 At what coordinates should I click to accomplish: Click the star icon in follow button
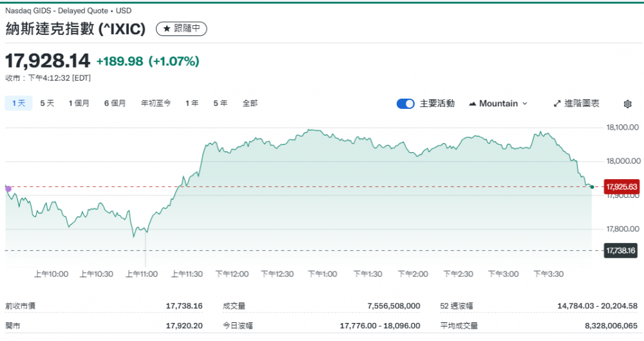166,29
